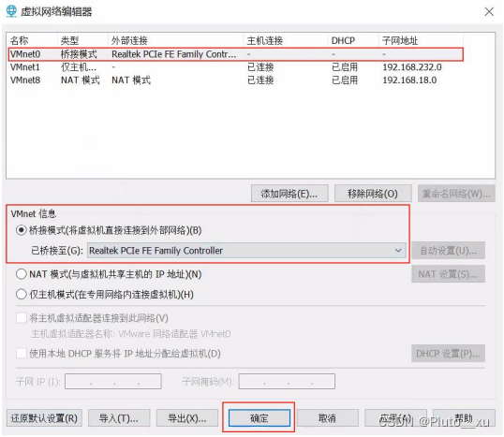The image size is (504, 437).
Task: Click 已连接 host connection for VMnet1
Action: pos(260,67)
